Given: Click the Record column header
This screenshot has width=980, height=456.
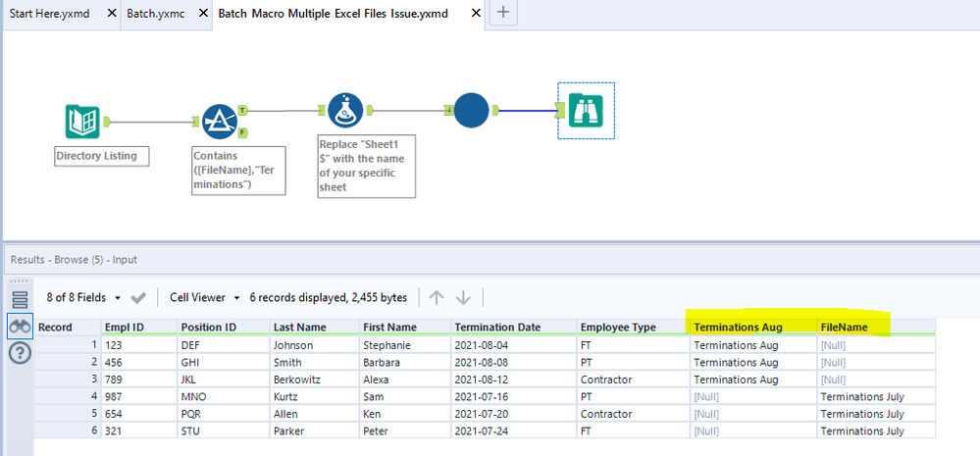Looking at the screenshot, I should pos(68,327).
